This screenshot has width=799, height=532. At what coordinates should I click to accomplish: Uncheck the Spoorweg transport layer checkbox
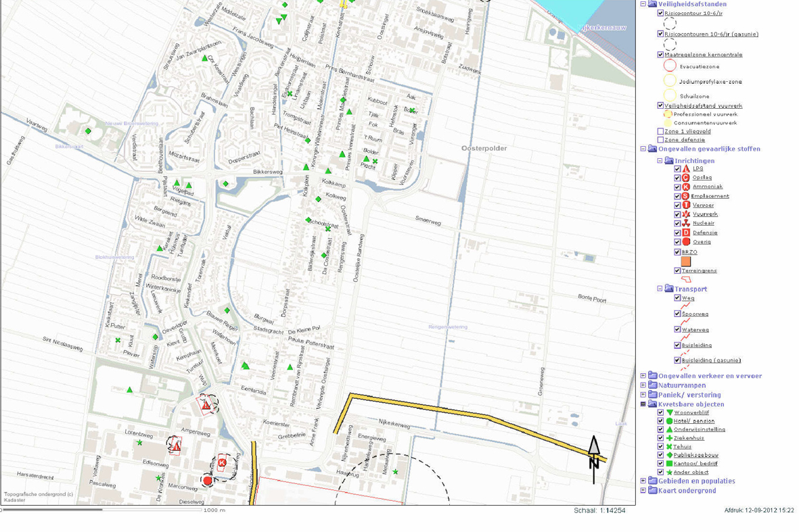pyautogui.click(x=677, y=314)
